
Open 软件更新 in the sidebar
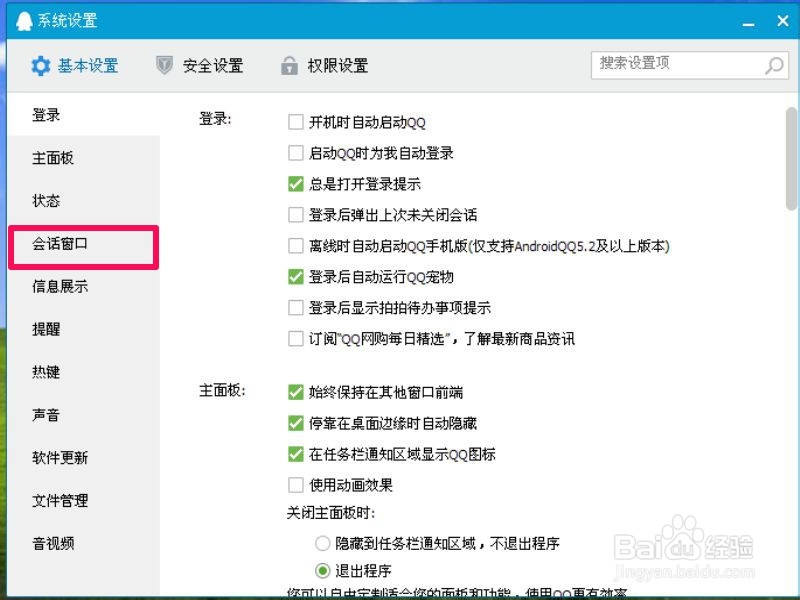tap(84, 458)
